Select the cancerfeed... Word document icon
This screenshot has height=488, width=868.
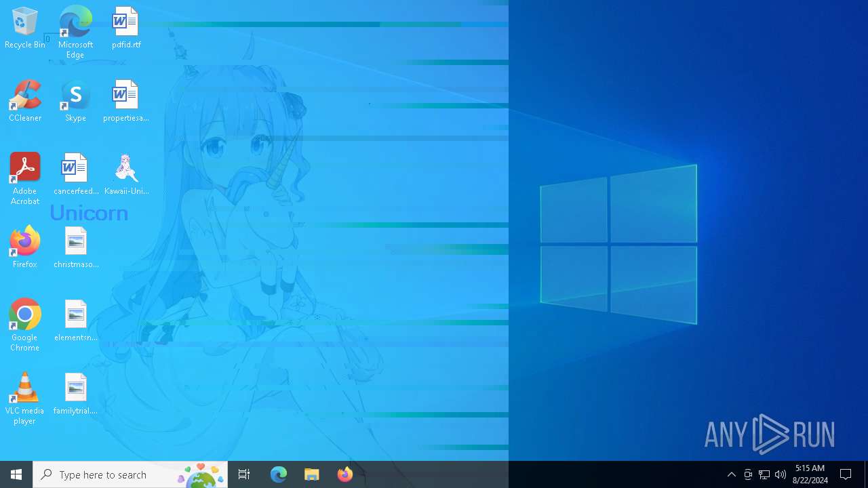75,174
